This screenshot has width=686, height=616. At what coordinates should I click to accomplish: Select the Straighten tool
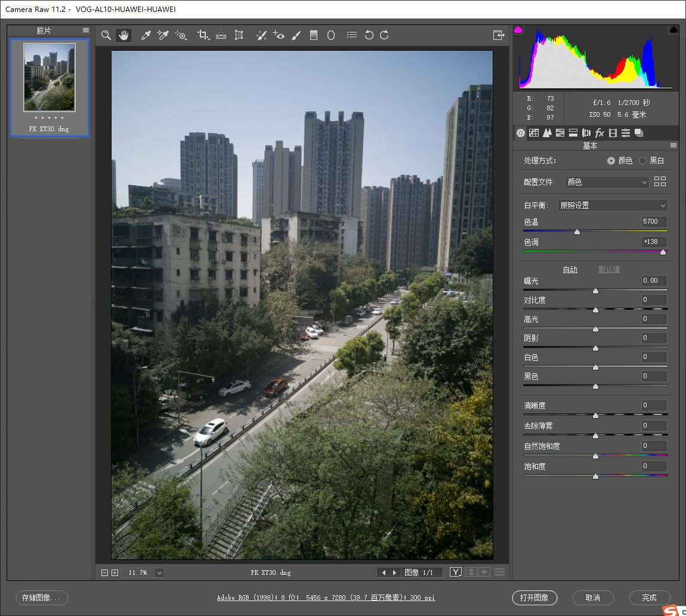point(221,35)
